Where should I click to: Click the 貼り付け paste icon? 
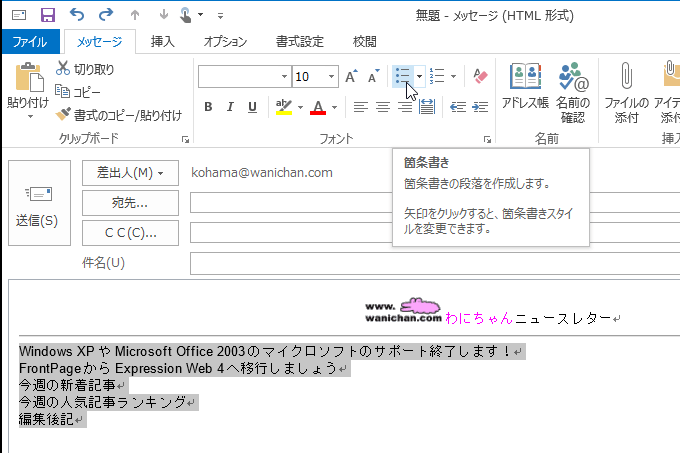click(x=29, y=77)
